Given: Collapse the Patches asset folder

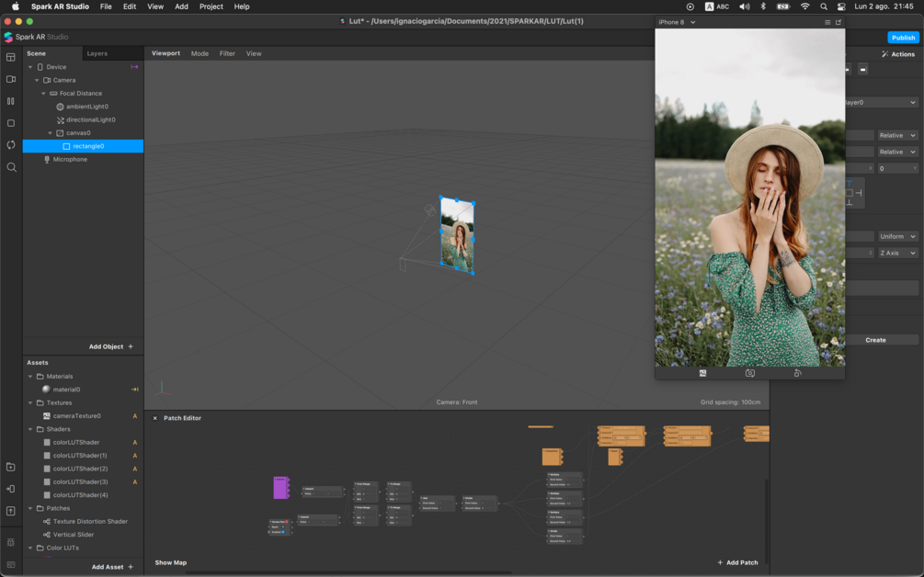Looking at the screenshot, I should tap(30, 508).
